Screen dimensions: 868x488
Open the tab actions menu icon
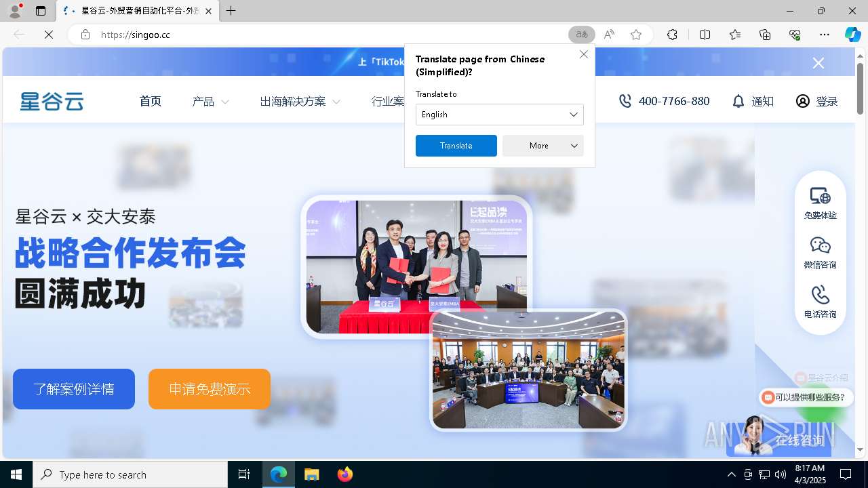coord(41,11)
